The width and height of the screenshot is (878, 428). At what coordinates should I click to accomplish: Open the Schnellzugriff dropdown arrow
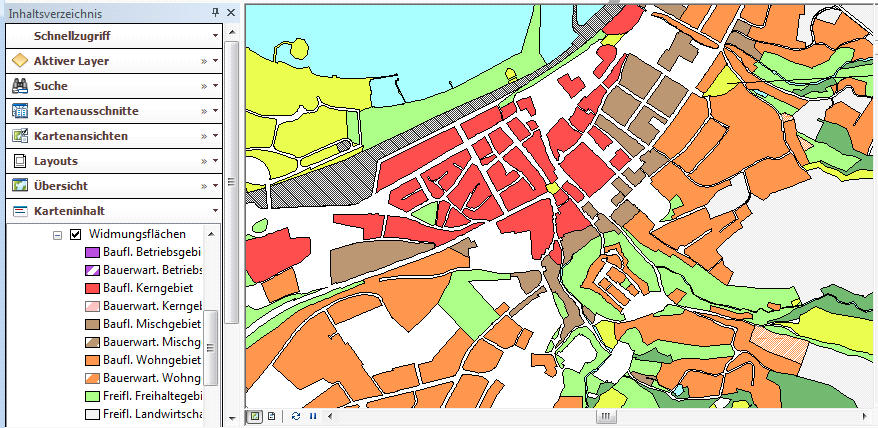pyautogui.click(x=215, y=36)
